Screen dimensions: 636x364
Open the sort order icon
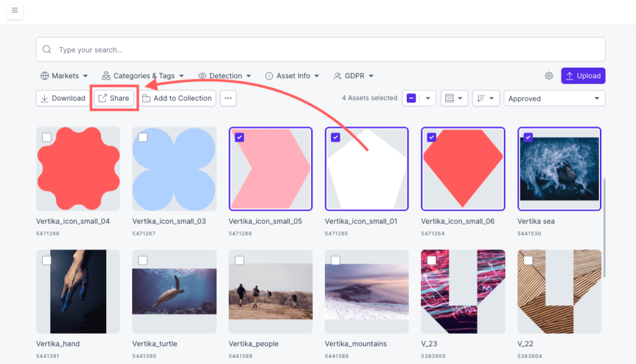pos(486,98)
